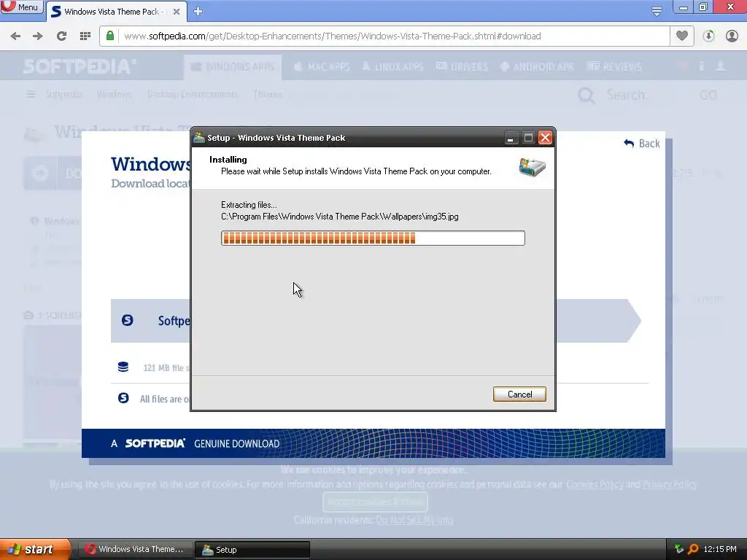Screen dimensions: 747x560
Task: Click the Softpedia search magnifier icon
Action: point(586,96)
